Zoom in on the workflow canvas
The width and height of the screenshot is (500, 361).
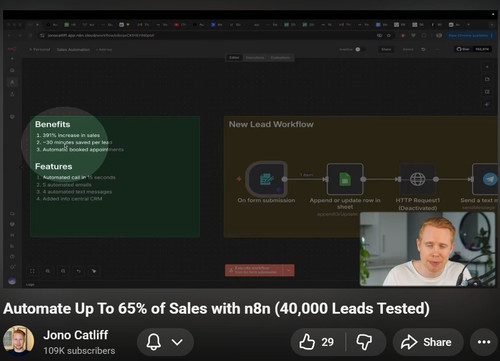[48, 271]
